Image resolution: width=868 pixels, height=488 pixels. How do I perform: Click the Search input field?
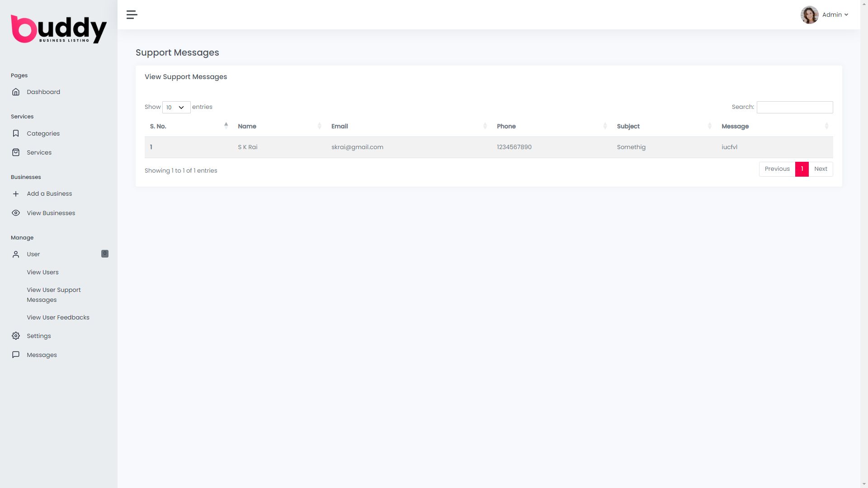(794, 108)
